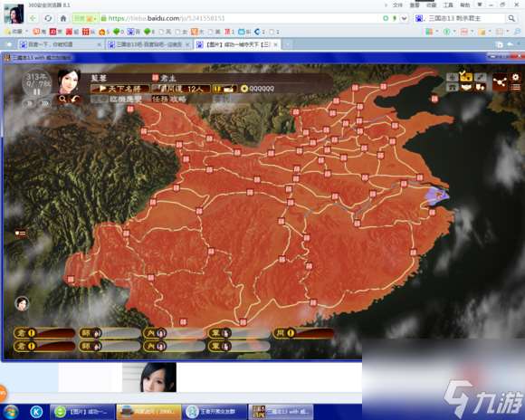Open the Windows Start button

[x=10, y=412]
